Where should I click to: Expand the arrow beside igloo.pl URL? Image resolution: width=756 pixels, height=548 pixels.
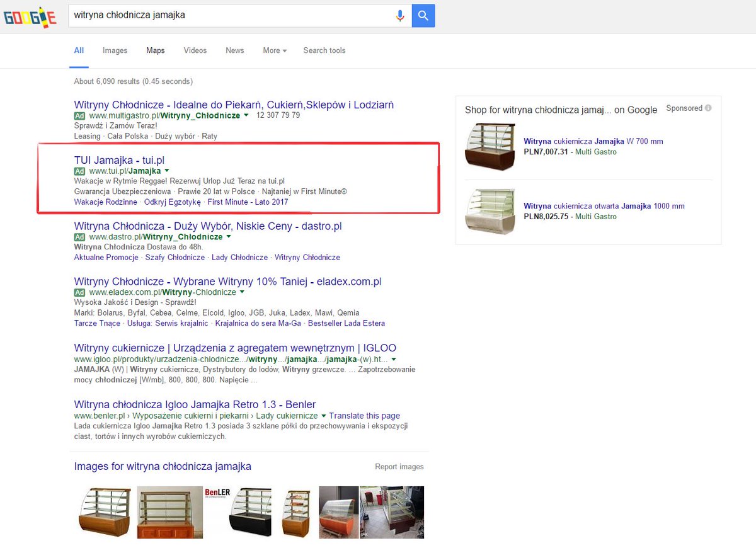point(394,359)
